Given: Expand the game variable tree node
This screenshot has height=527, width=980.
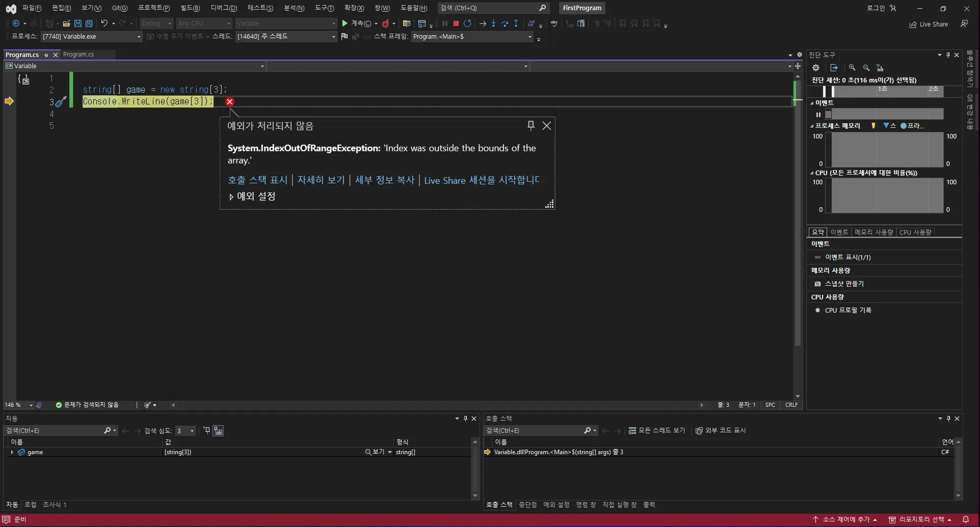Looking at the screenshot, I should pyautogui.click(x=12, y=452).
